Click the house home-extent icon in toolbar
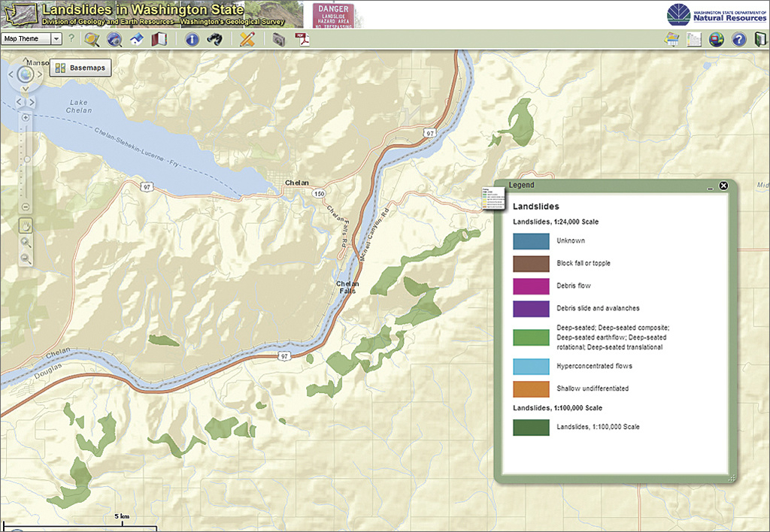Screen dimensions: 770x532 (x=137, y=40)
